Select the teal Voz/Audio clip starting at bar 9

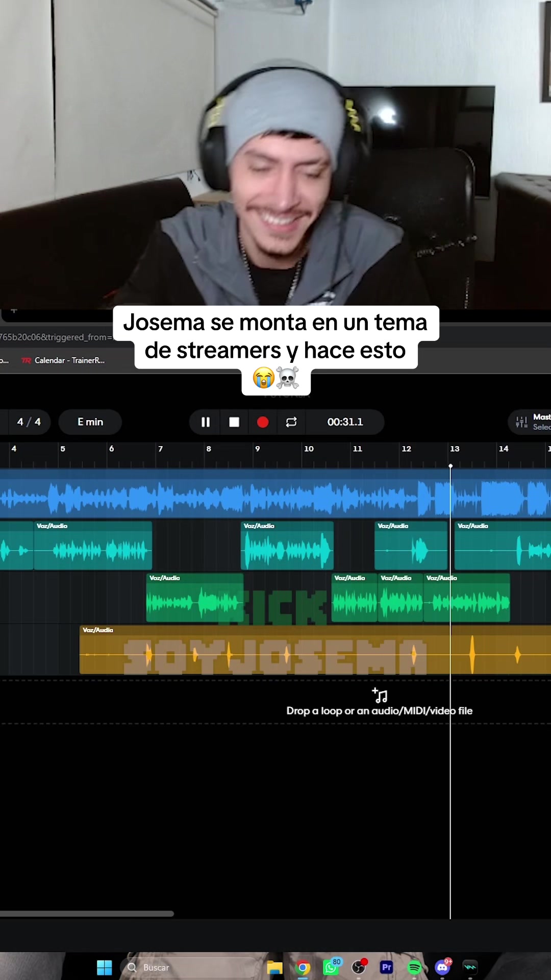287,545
